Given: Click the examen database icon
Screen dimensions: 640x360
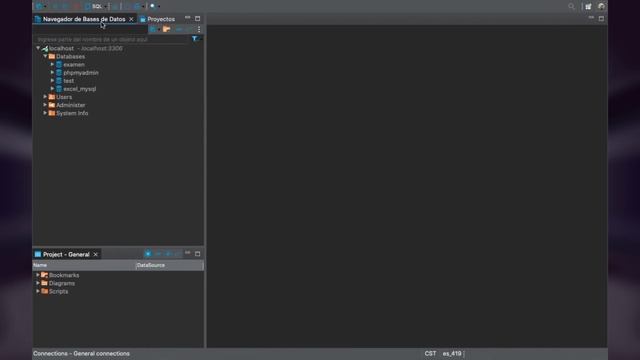Looking at the screenshot, I should [59, 64].
